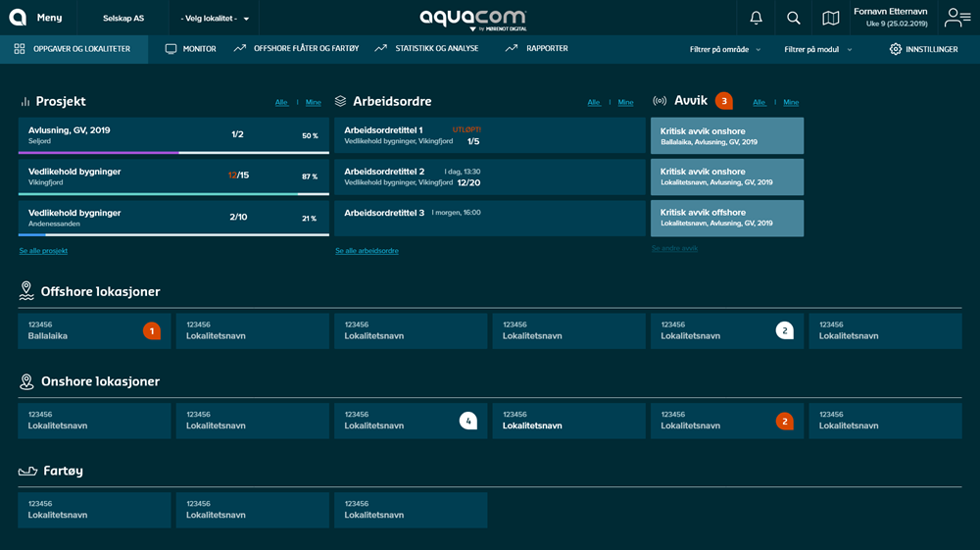Screen dimensions: 980x550
Task: Show Mine in Avvik section
Action: [x=791, y=102]
